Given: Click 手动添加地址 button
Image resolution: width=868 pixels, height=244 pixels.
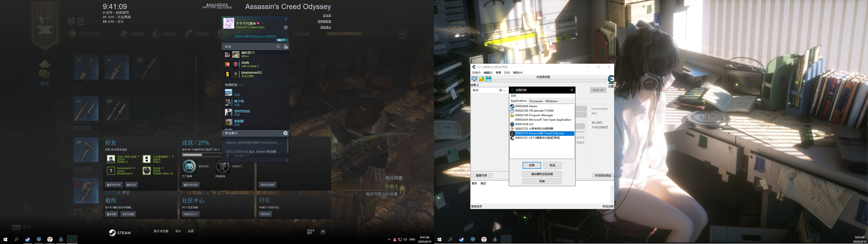Looking at the screenshot, I should coord(603,175).
